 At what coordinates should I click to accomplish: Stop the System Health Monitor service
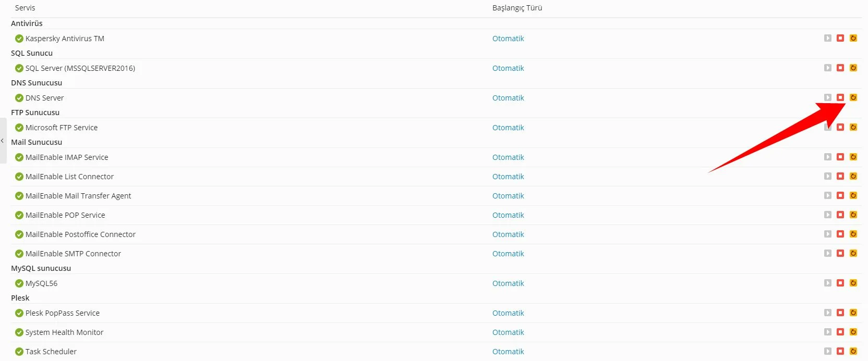coord(840,332)
